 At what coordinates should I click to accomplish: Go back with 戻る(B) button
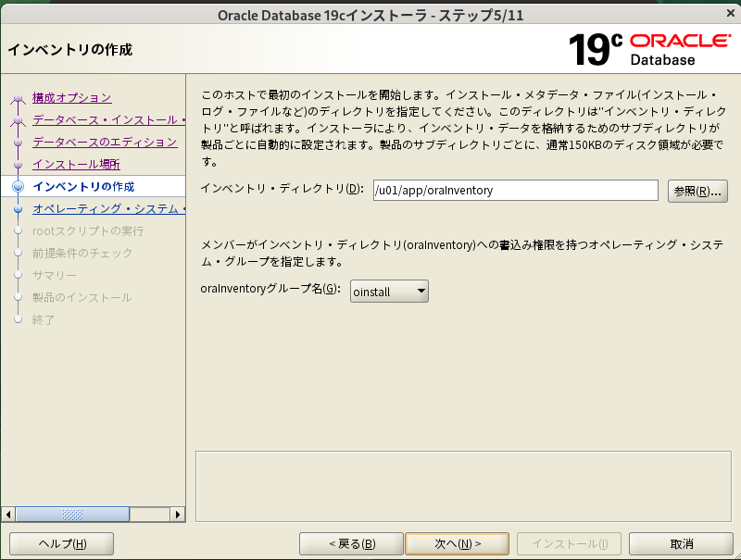(x=351, y=544)
